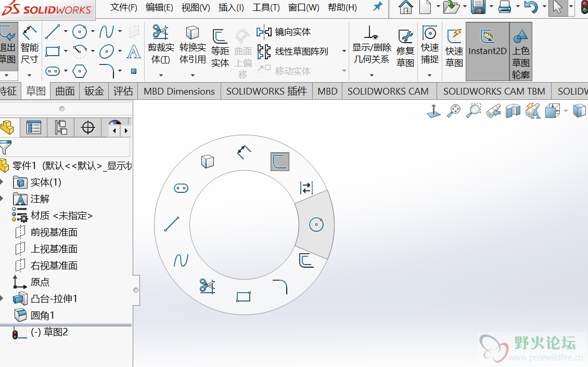The image size is (588, 367).
Task: Pick Trim Entities in shortcut wheel
Action: 208,286
